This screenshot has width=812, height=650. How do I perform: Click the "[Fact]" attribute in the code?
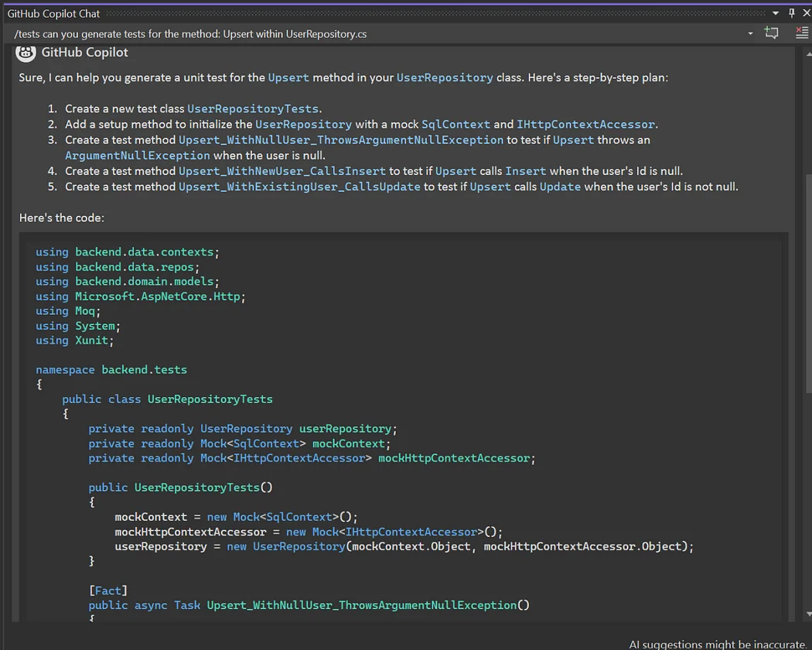pyautogui.click(x=107, y=591)
